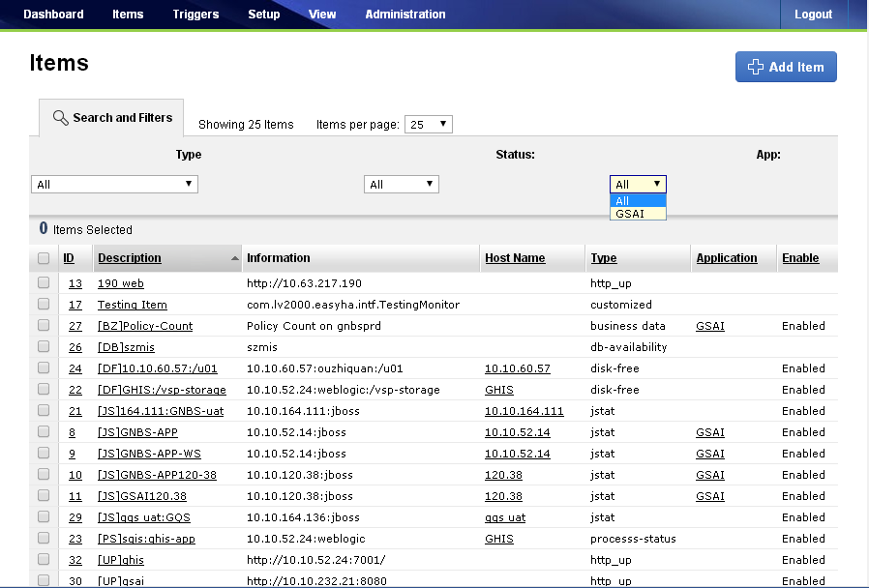Click the 'http://10.10.52.24:7001/' information cell
The height and width of the screenshot is (588, 869).
point(315,560)
